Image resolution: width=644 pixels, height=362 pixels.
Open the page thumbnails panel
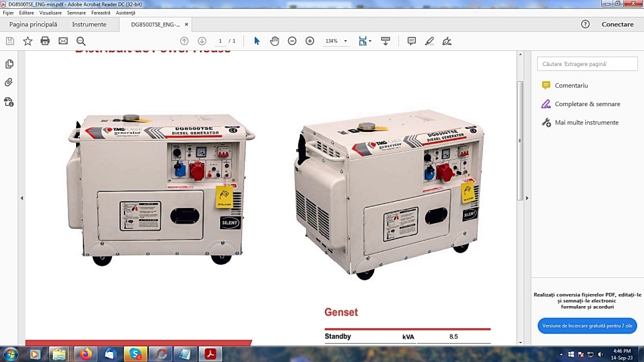tap(9, 64)
